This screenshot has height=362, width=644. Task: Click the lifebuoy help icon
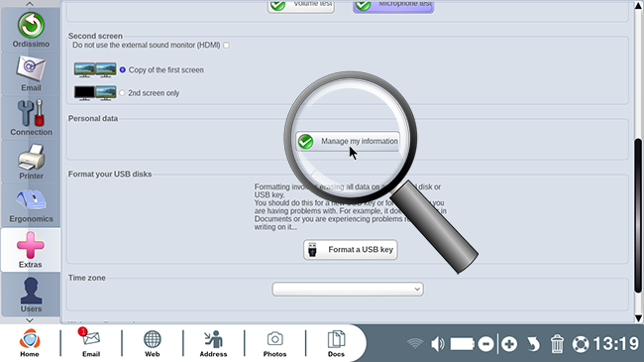[581, 344]
